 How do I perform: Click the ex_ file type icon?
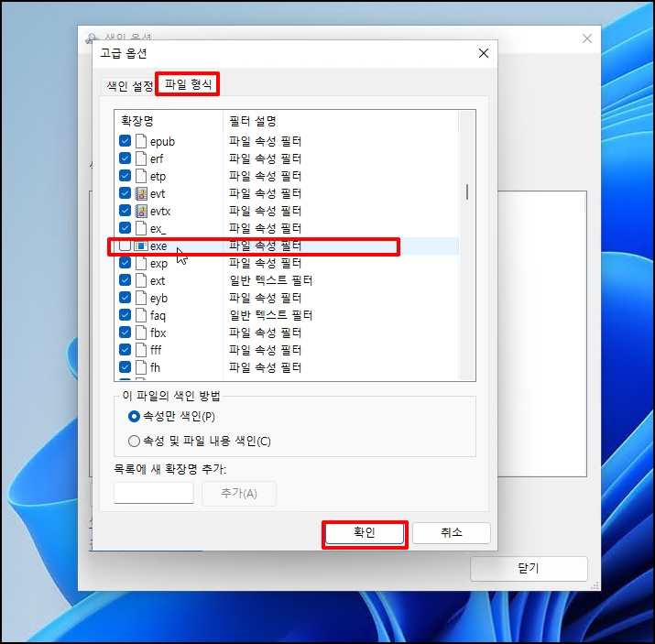pyautogui.click(x=141, y=228)
